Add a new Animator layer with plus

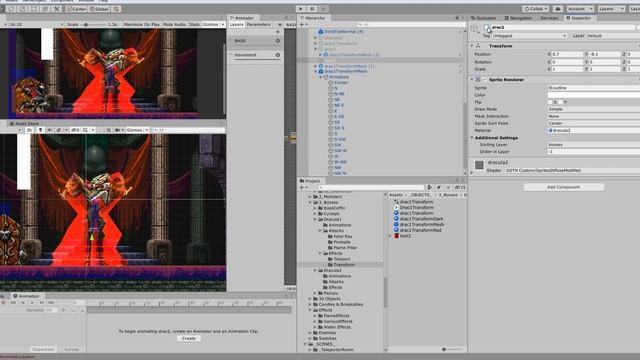tap(278, 32)
